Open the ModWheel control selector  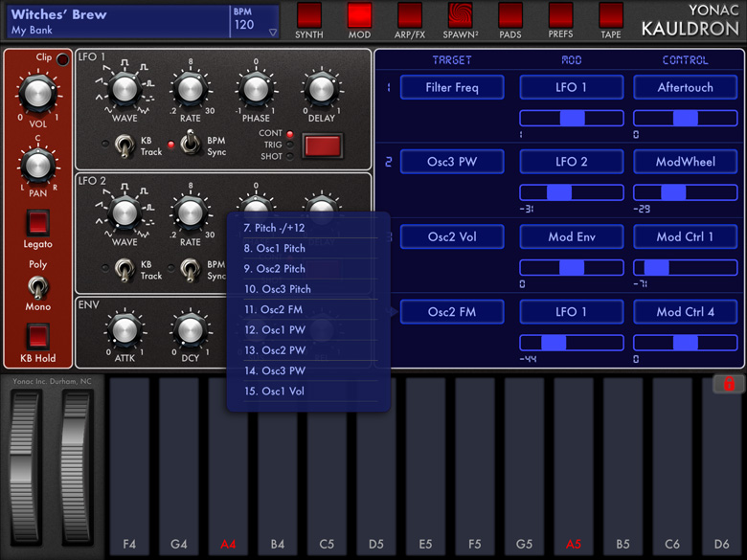click(x=686, y=162)
